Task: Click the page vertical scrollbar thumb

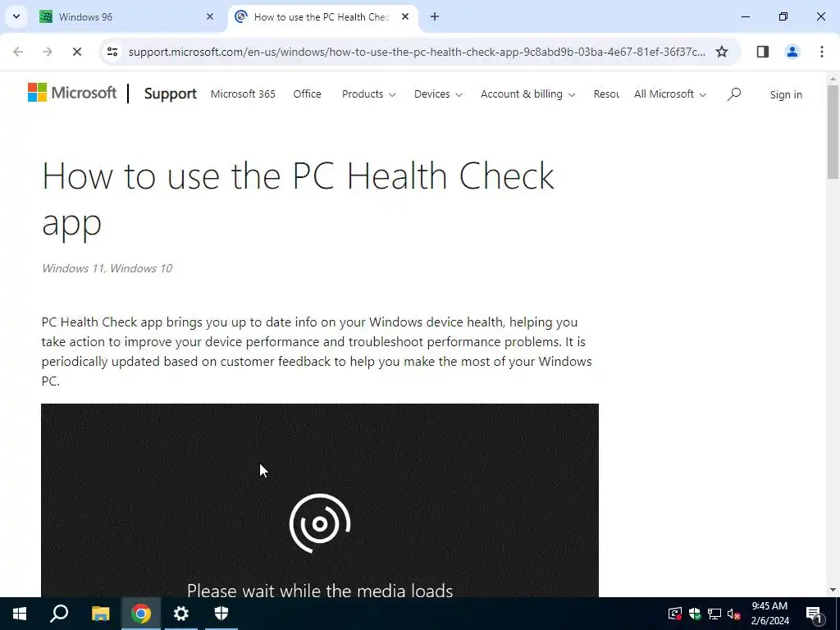Action: click(x=833, y=132)
